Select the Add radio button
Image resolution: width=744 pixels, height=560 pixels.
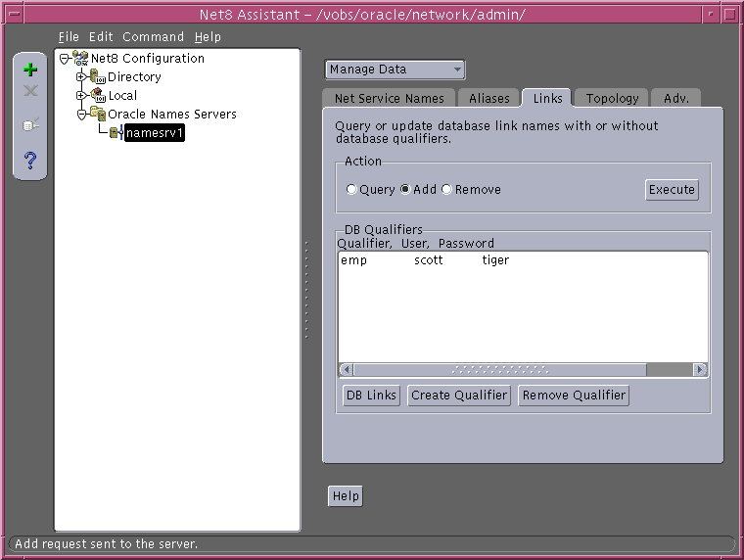point(405,189)
